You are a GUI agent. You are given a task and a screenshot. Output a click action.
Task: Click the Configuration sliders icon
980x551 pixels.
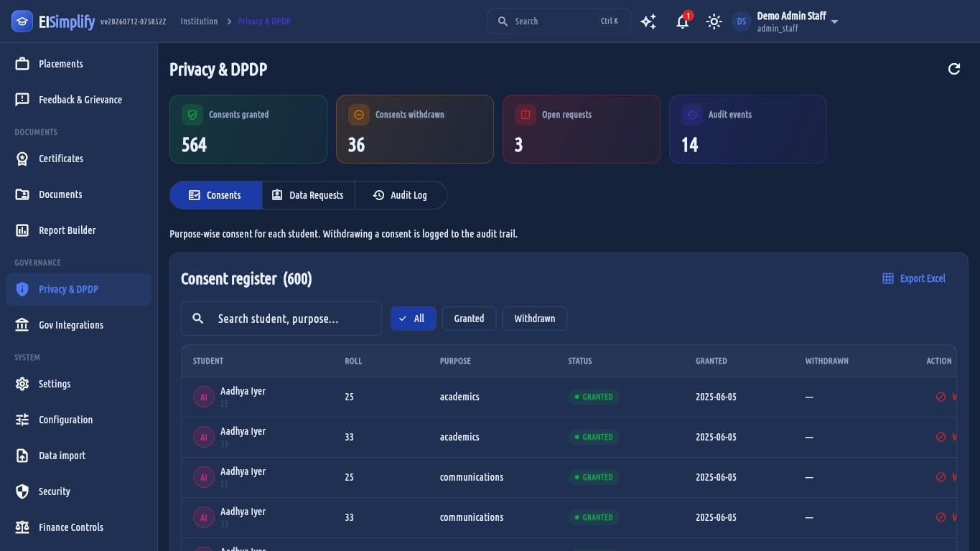tap(22, 420)
